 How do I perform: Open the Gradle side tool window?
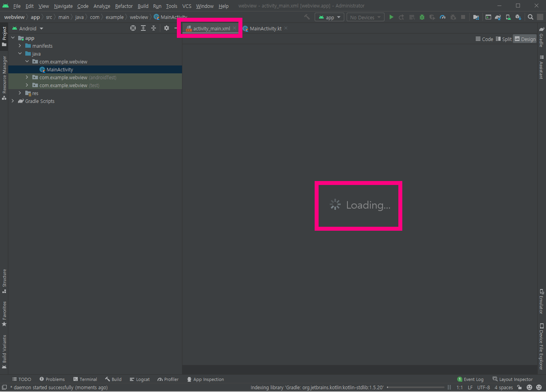pos(541,37)
